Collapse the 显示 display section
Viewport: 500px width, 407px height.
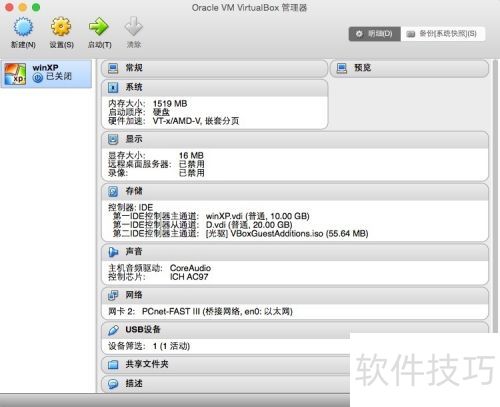coord(295,140)
